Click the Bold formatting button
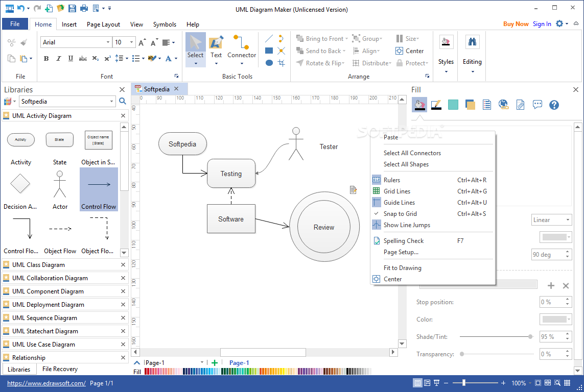584x392 pixels. (46, 58)
